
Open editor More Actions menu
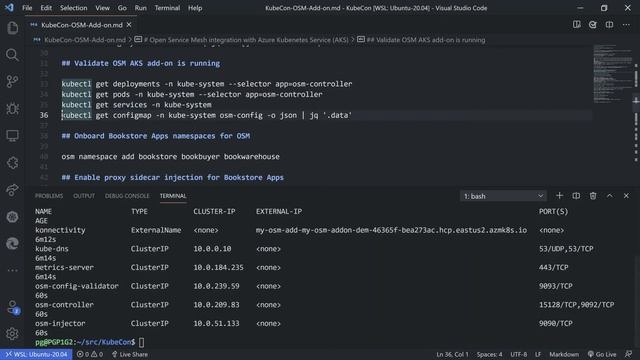[626, 25]
